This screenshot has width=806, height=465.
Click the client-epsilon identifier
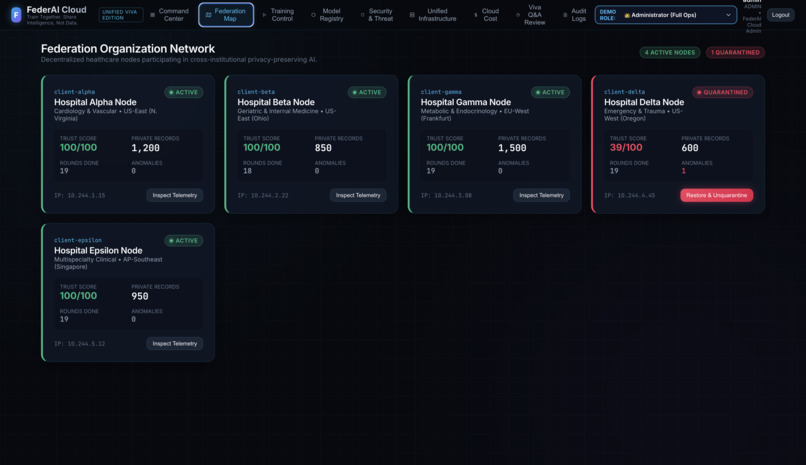pyautogui.click(x=78, y=240)
